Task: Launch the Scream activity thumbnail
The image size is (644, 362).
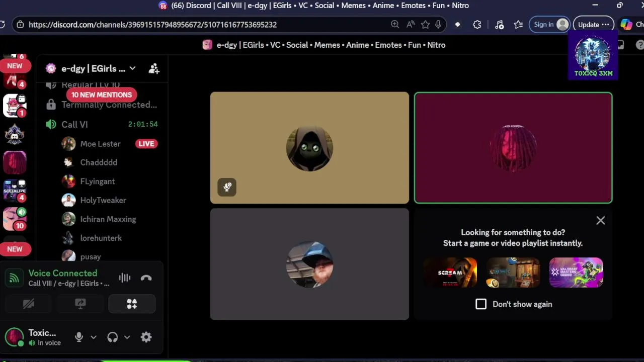Action: click(x=450, y=273)
